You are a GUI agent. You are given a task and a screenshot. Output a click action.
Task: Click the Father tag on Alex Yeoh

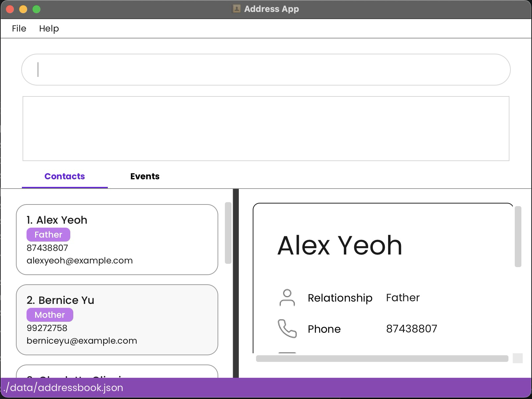click(48, 235)
